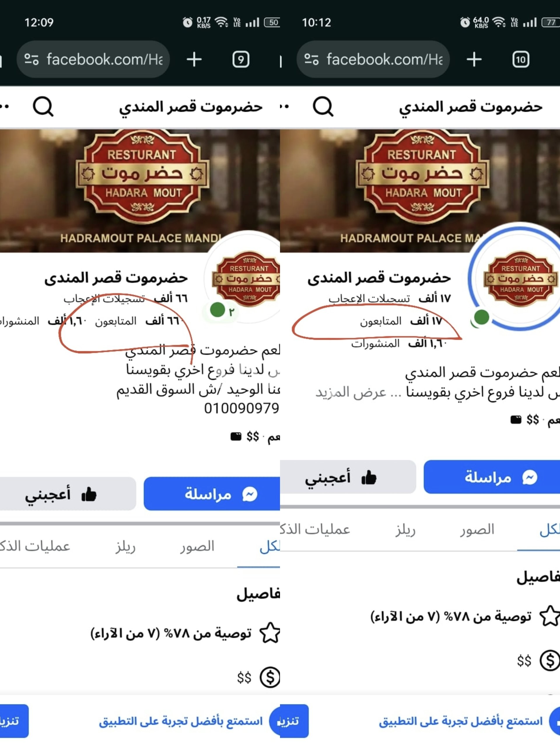Screen dimensions: 560x747
Task: Tap facebook.com address bar in left browser
Action: pyautogui.click(x=93, y=60)
